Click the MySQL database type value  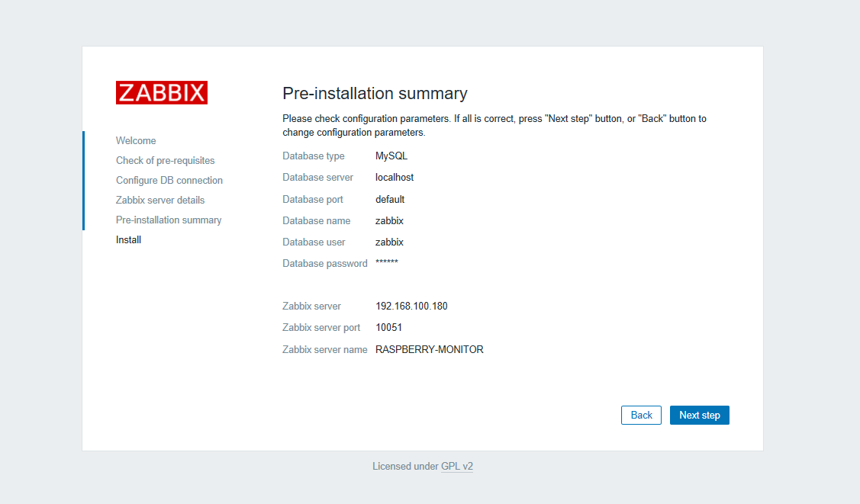[x=391, y=156]
